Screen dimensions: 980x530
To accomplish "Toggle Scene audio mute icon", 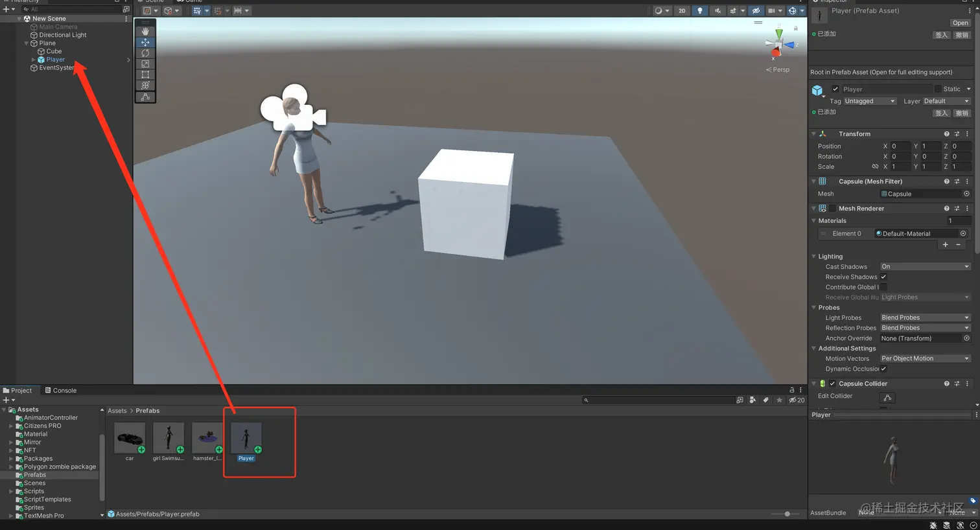I will click(717, 10).
